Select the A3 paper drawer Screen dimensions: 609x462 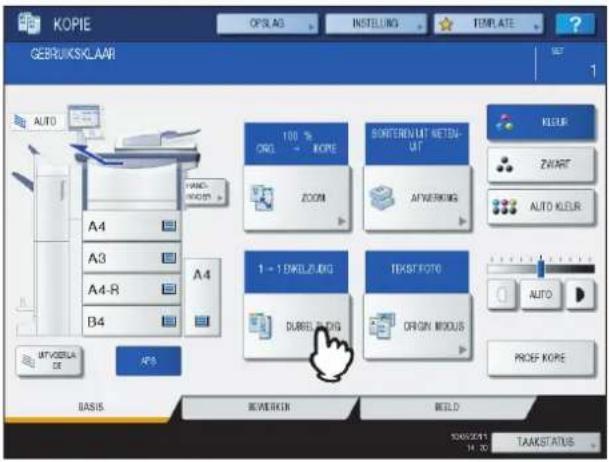(x=132, y=258)
